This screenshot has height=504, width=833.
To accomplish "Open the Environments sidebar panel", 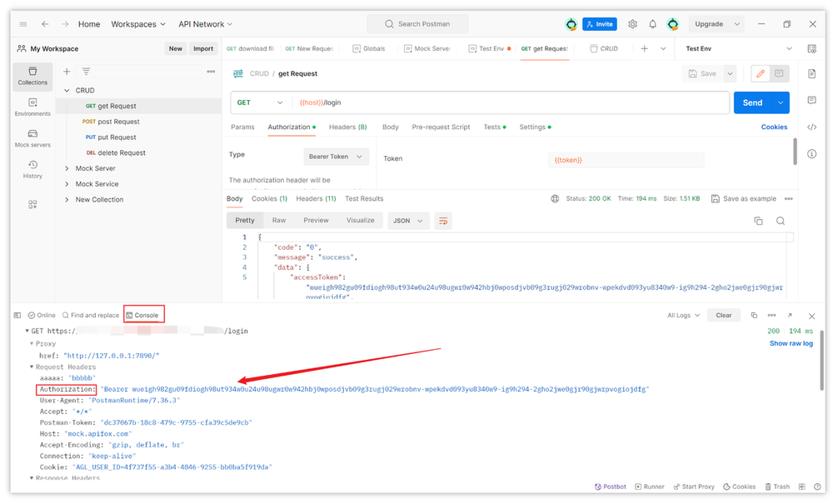I will point(32,107).
